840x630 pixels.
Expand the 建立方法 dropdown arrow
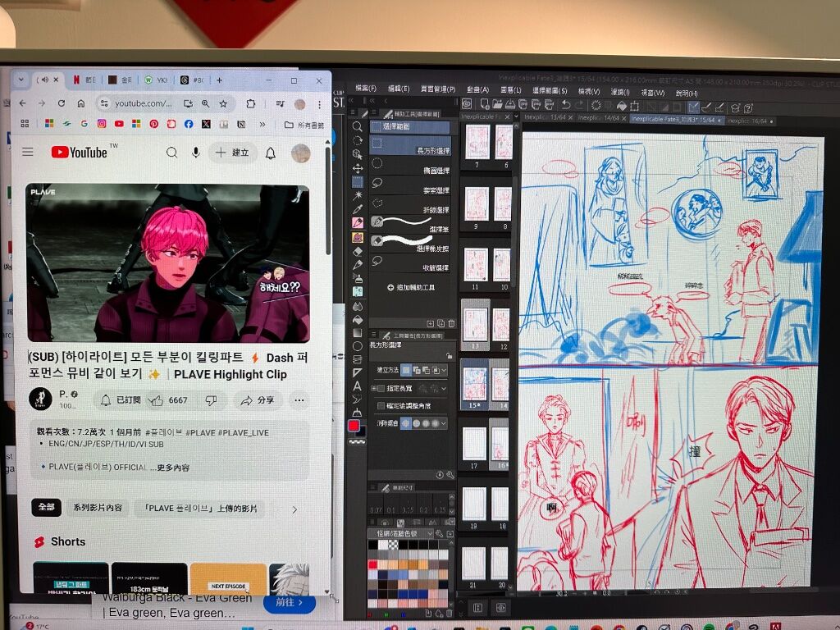coord(444,370)
